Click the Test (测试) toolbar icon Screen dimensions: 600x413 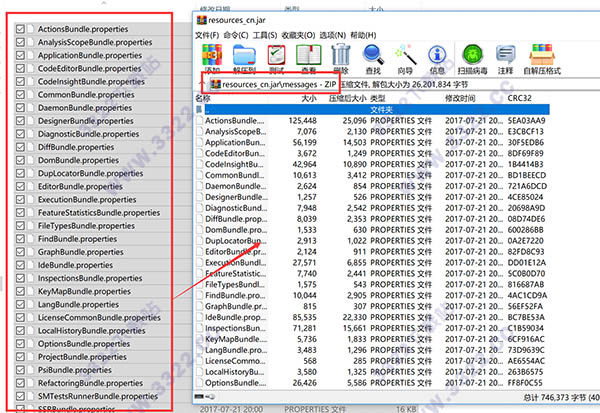[276, 55]
